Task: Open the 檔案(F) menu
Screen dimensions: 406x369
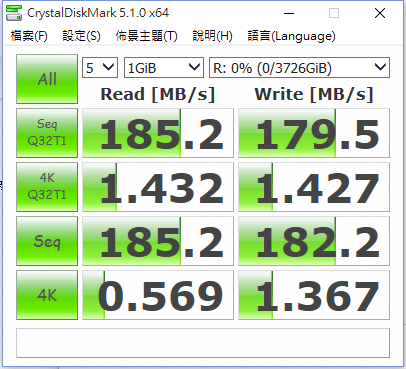Action: coord(29,36)
